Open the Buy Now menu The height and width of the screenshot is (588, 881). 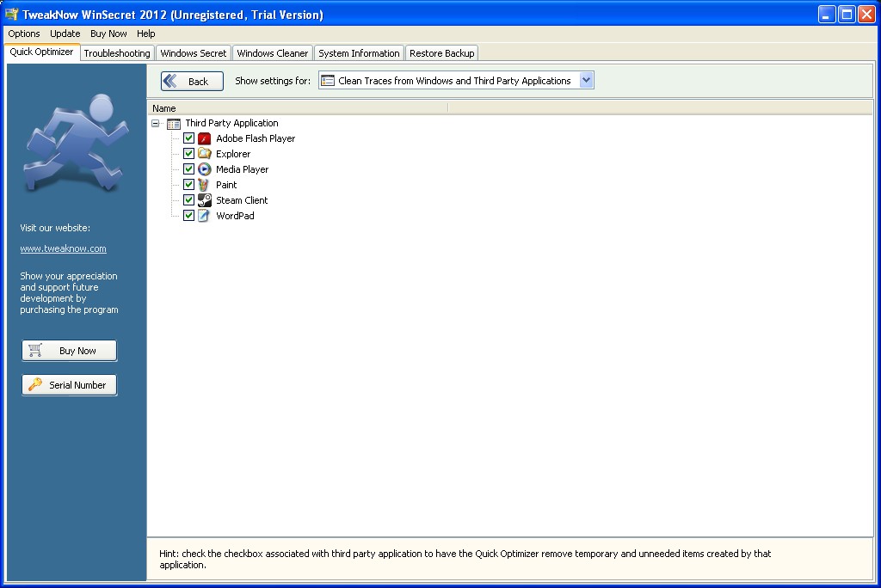pyautogui.click(x=108, y=34)
